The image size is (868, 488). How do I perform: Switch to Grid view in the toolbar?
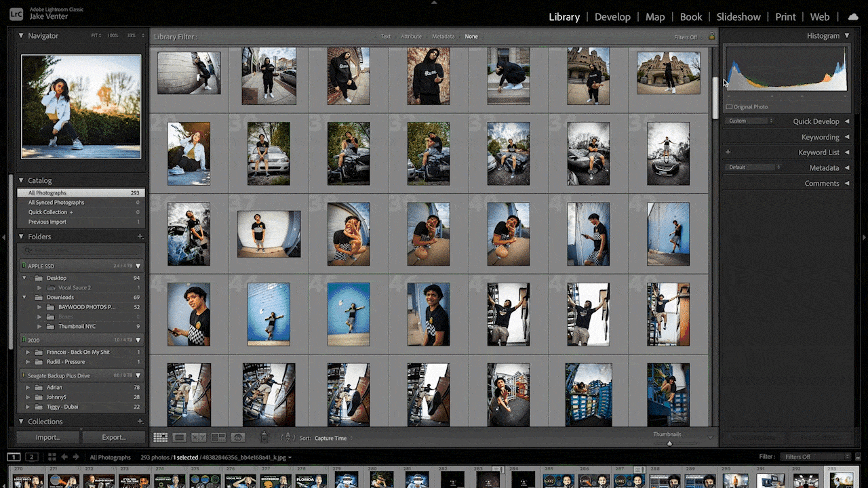pos(160,438)
